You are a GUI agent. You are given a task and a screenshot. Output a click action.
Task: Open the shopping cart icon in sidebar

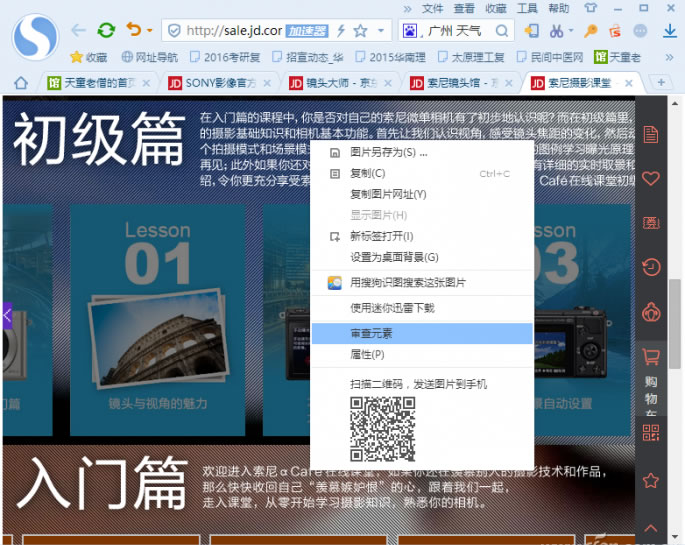coord(651,355)
